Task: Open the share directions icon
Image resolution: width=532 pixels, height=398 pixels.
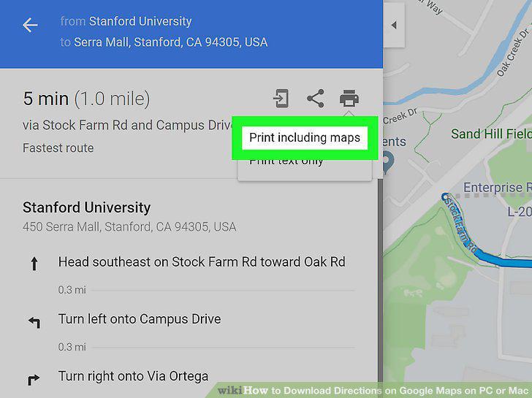Action: tap(316, 99)
